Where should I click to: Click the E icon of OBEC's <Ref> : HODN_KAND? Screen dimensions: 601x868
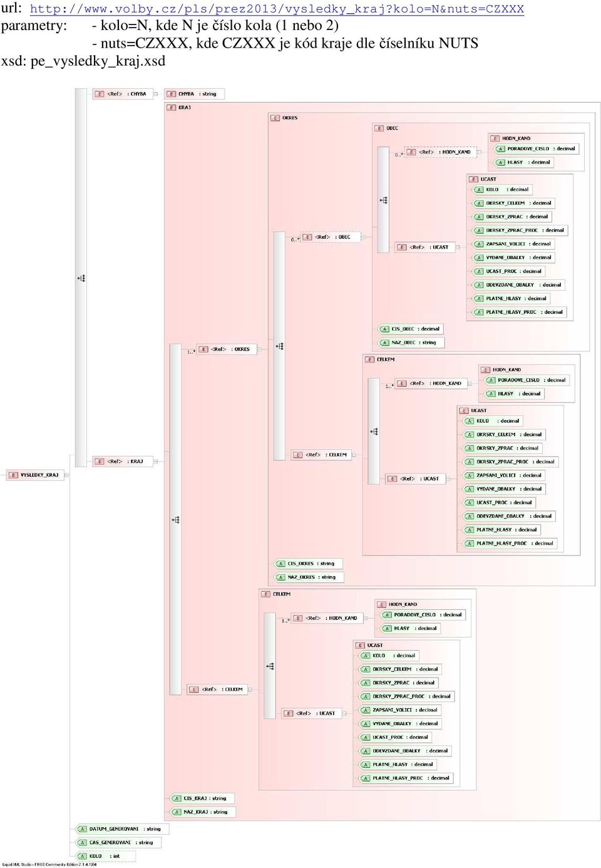tap(411, 152)
